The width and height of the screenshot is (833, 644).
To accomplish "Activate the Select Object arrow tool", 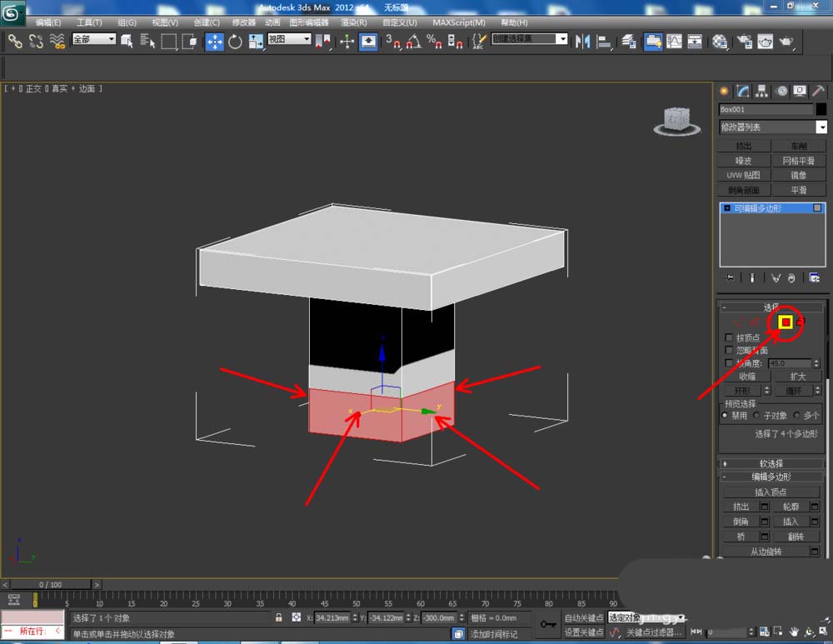I will click(127, 42).
